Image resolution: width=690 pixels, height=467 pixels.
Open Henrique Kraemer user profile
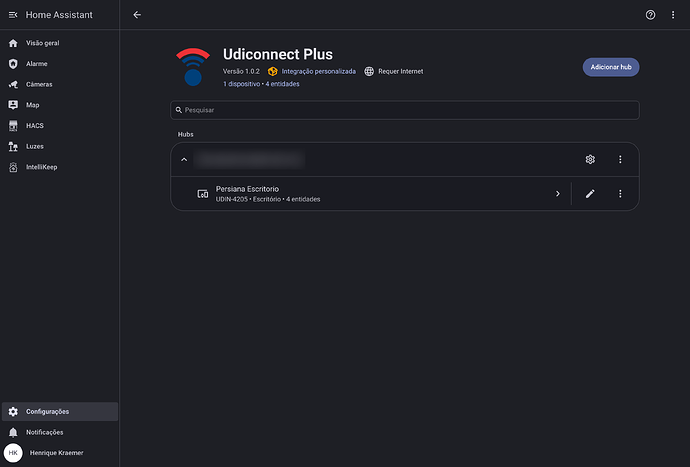(x=59, y=453)
